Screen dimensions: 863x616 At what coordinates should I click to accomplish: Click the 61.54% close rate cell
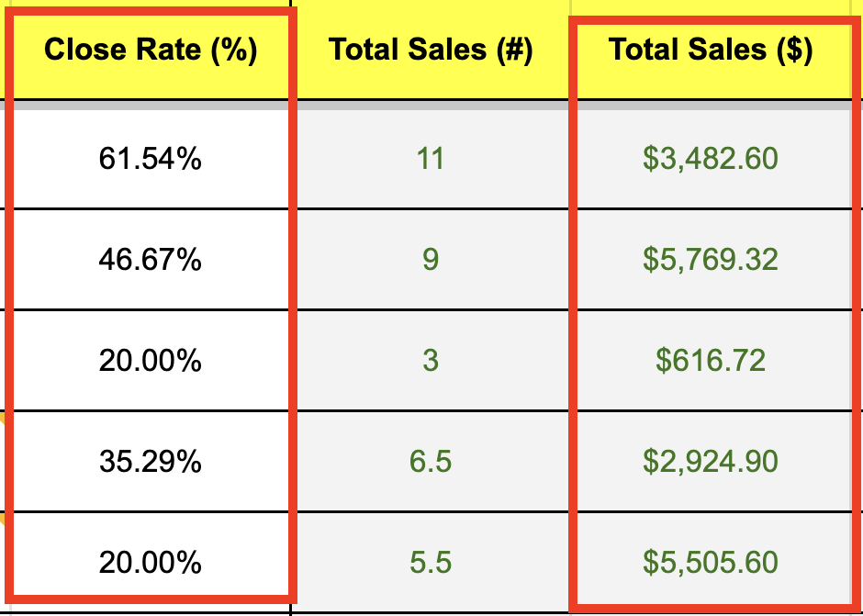(150, 160)
